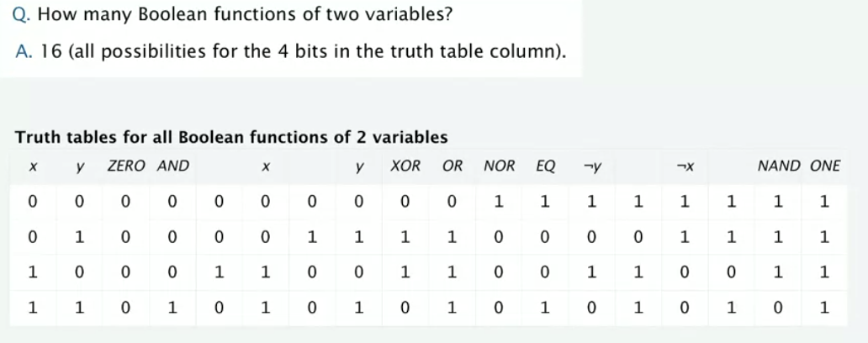The width and height of the screenshot is (868, 343).
Task: Select the AND column header
Action: (173, 166)
